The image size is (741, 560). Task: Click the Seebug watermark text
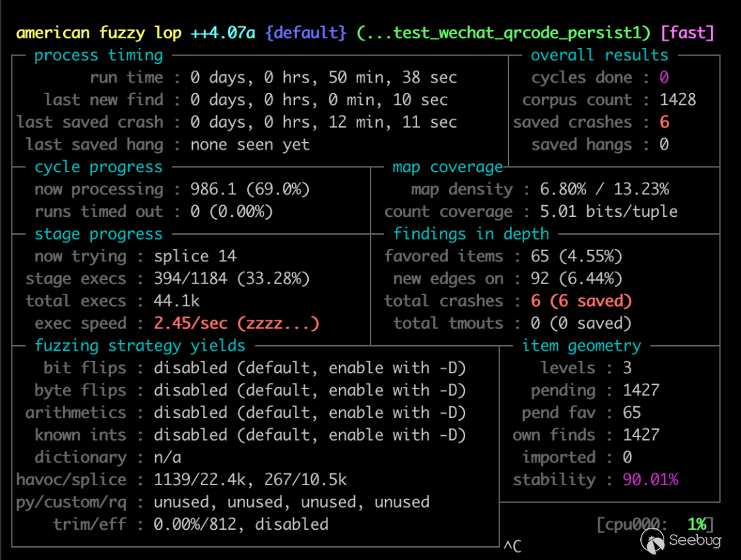[694, 541]
